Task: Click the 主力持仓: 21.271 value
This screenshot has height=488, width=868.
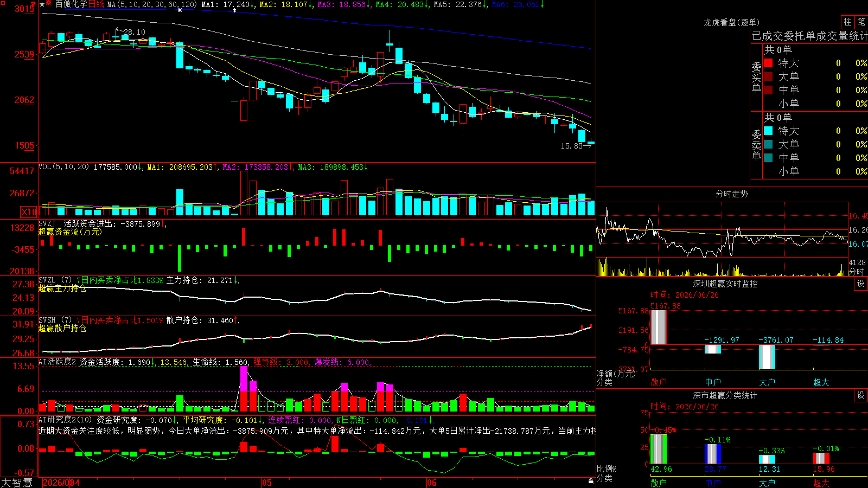Action: pyautogui.click(x=200, y=280)
